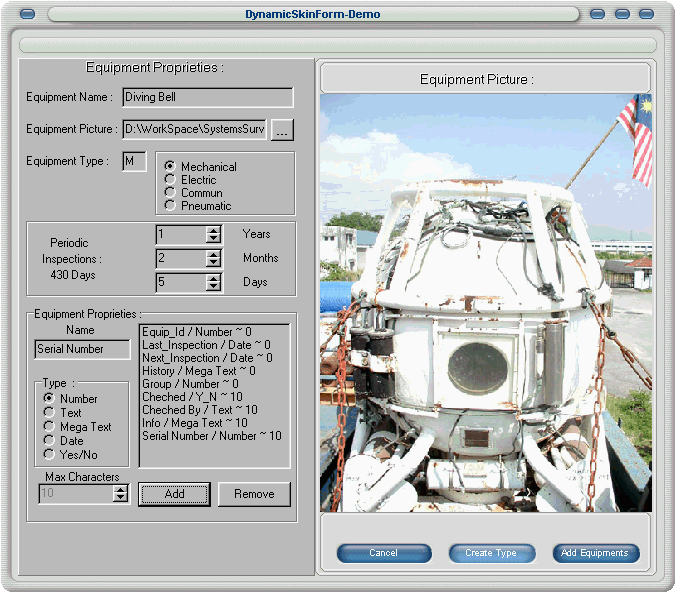
Task: Click the browse button next to Equipment Picture
Action: click(283, 130)
